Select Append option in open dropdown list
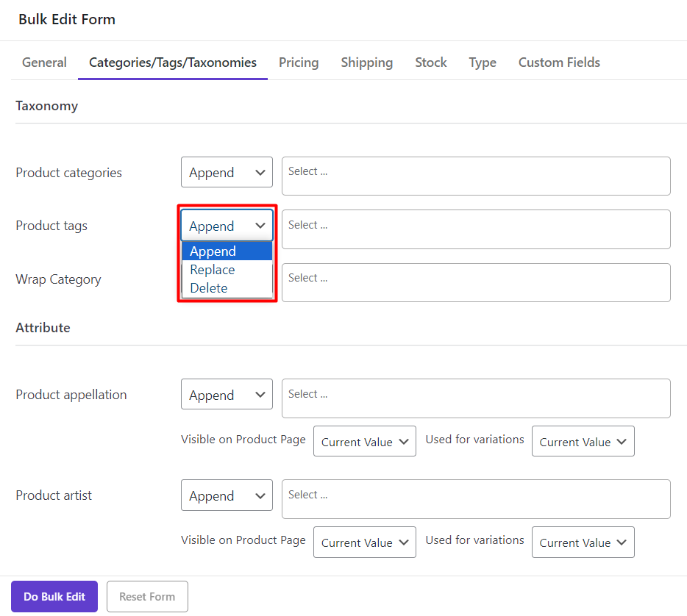The image size is (687, 616). click(x=213, y=251)
